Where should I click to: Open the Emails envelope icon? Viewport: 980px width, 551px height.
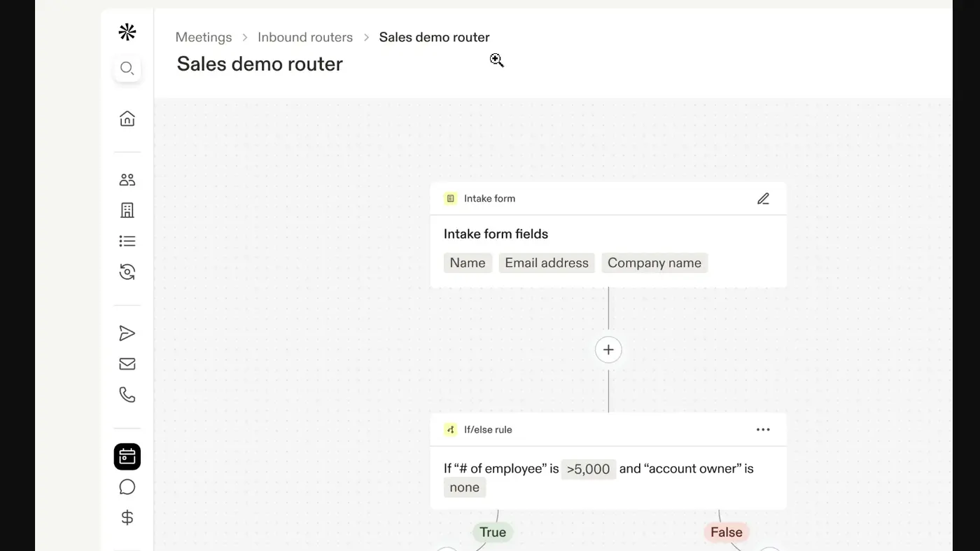pos(127,364)
